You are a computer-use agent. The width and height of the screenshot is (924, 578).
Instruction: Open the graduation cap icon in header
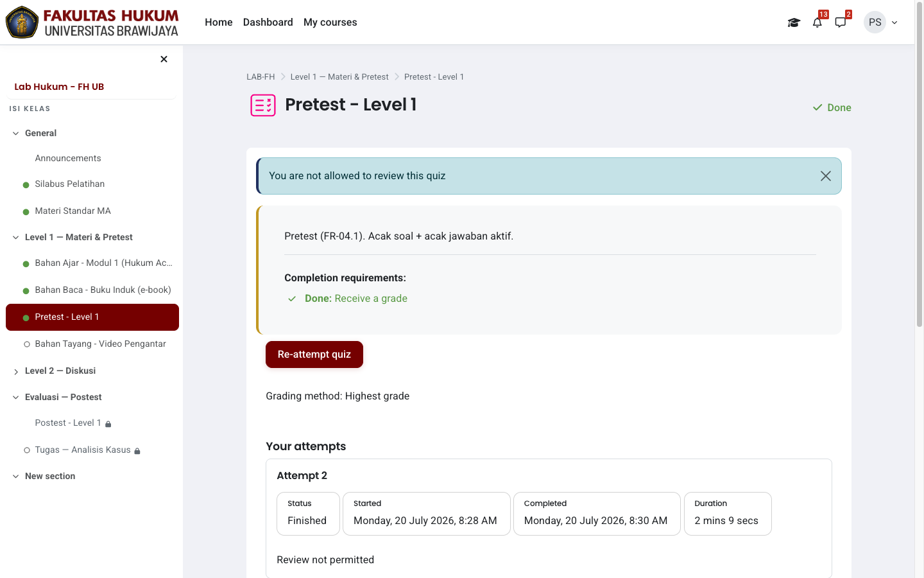[794, 22]
